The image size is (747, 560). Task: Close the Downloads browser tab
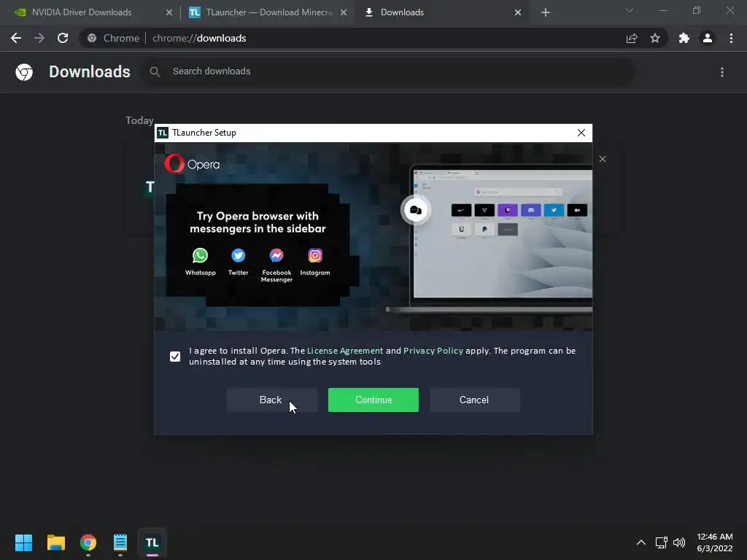(518, 12)
